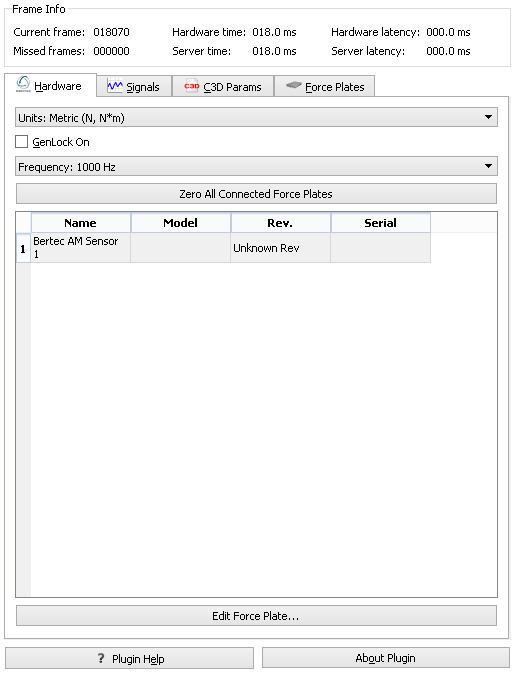Open the C3D Params tab
The height and width of the screenshot is (675, 518).
[223, 86]
